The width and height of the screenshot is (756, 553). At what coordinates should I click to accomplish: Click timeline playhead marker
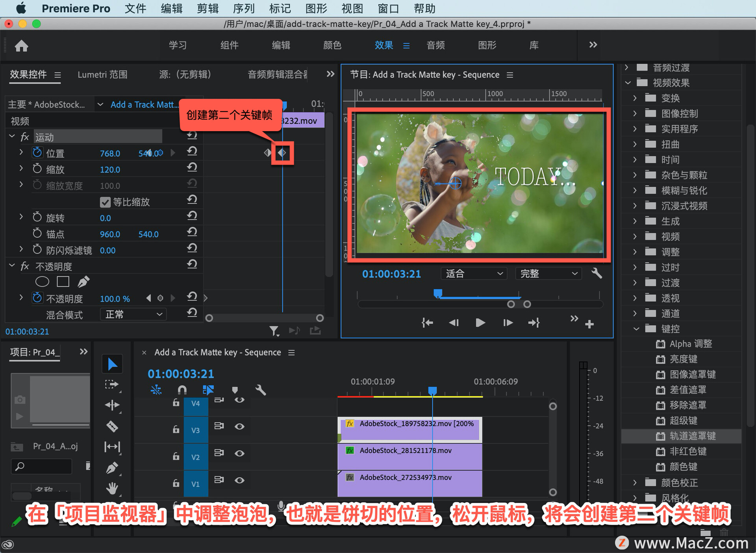[x=432, y=390]
